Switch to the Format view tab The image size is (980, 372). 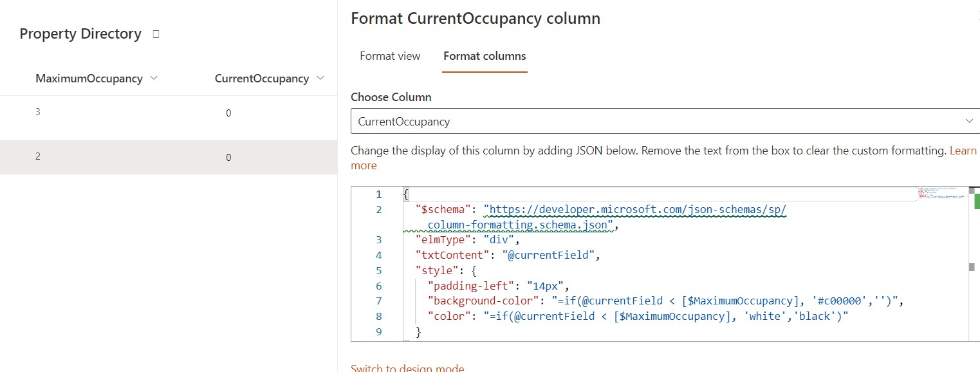coord(390,56)
